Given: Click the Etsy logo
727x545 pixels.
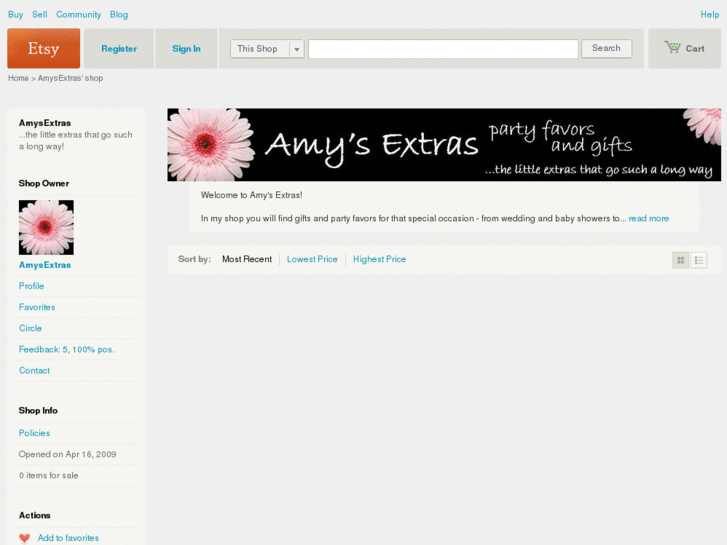Looking at the screenshot, I should coord(44,48).
